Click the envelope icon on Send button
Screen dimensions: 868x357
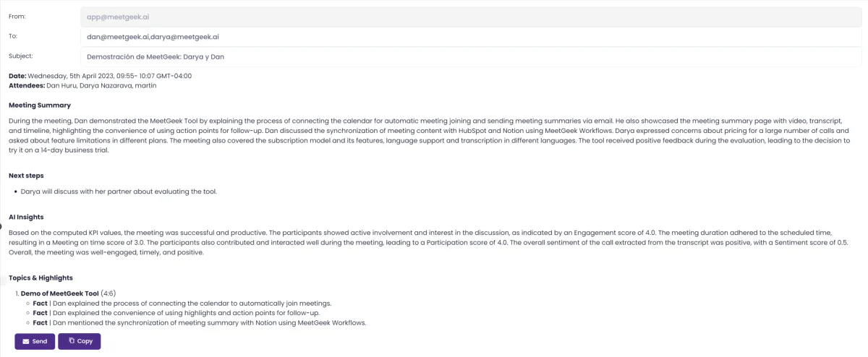coord(26,341)
